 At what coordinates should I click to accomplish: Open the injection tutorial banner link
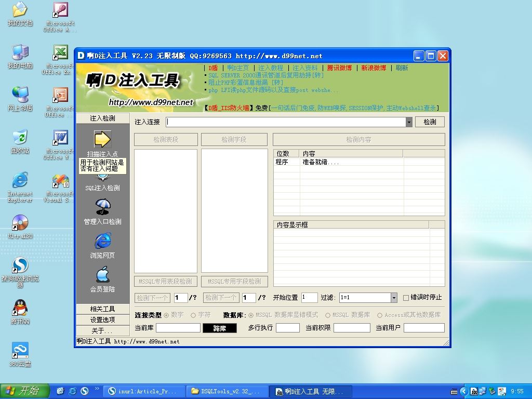point(270,68)
